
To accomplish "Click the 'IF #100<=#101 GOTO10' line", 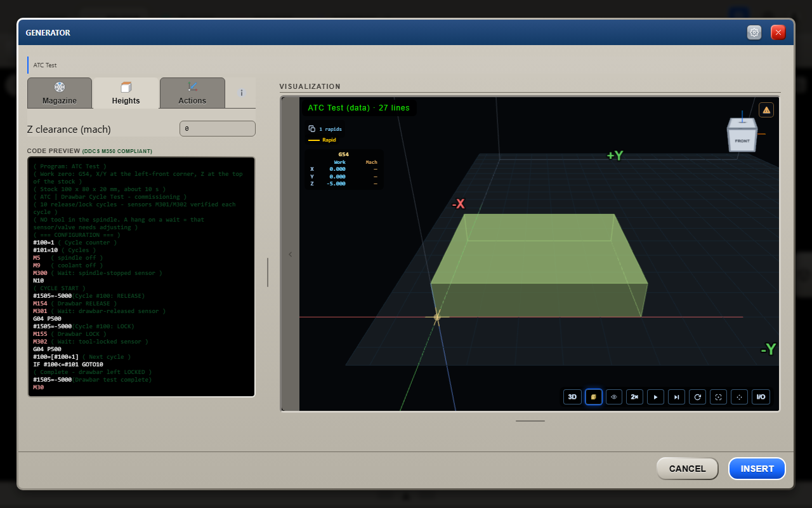I will click(x=68, y=364).
